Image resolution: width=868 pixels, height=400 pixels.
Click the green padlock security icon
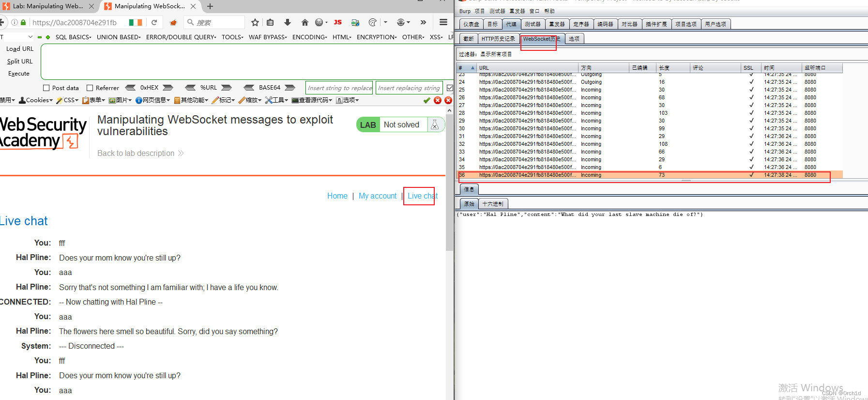[x=23, y=22]
